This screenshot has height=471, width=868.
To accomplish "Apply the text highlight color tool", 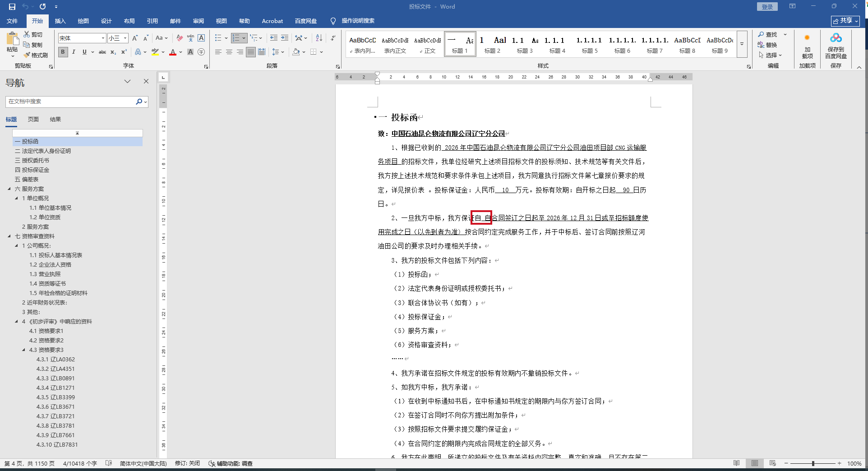I will (x=155, y=52).
